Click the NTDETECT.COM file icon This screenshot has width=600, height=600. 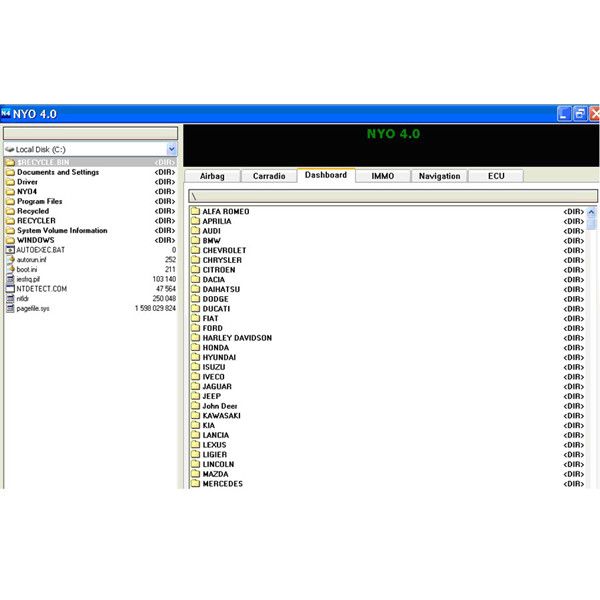[x=10, y=289]
